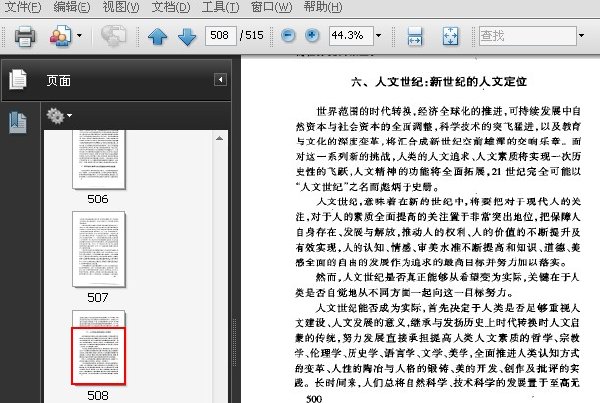Screen dimensions: 600x403
Task: Open the 文档(D) menu
Action: point(171,7)
